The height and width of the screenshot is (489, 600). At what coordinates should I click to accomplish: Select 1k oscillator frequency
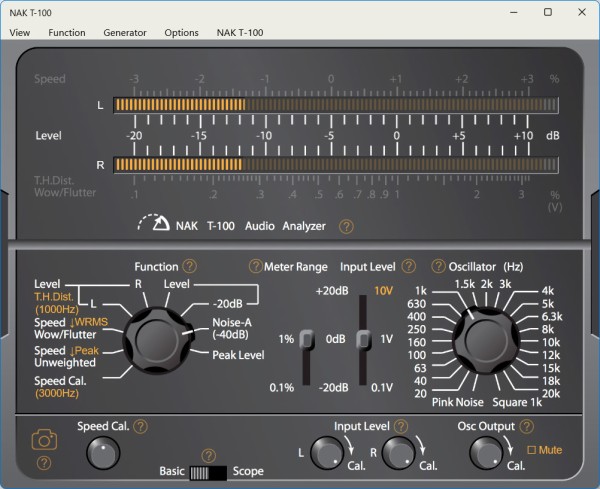click(421, 291)
